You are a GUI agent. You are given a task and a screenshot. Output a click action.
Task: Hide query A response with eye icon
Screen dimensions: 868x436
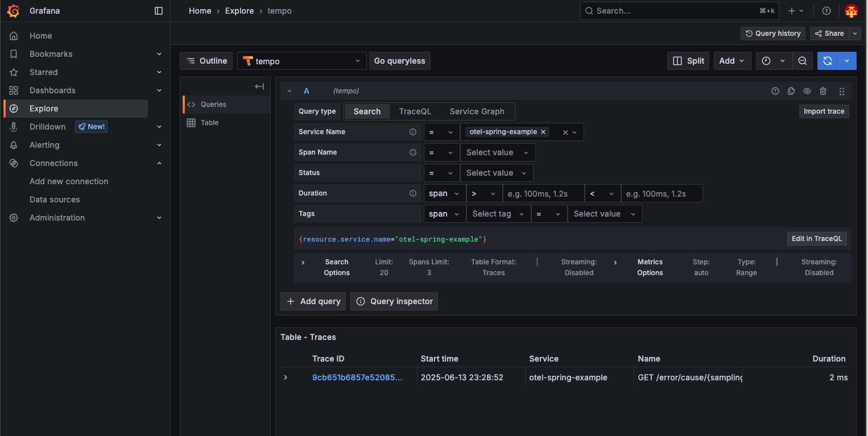click(x=807, y=91)
